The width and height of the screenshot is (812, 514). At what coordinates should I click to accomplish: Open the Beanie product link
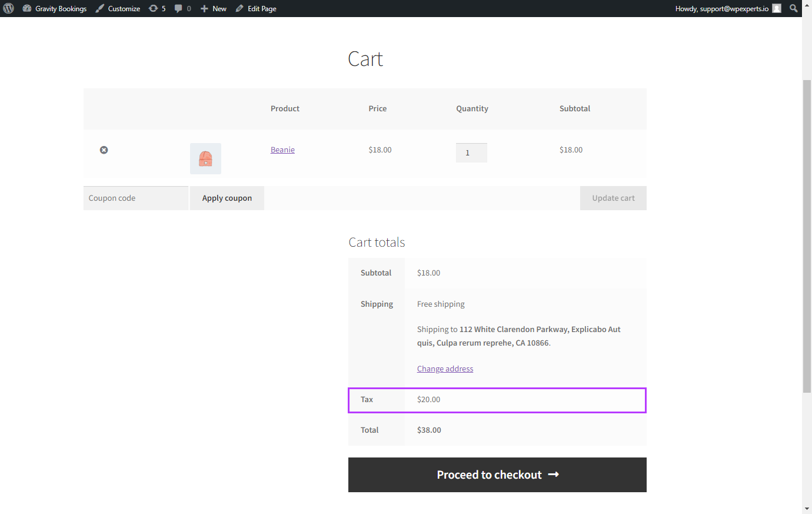(282, 150)
